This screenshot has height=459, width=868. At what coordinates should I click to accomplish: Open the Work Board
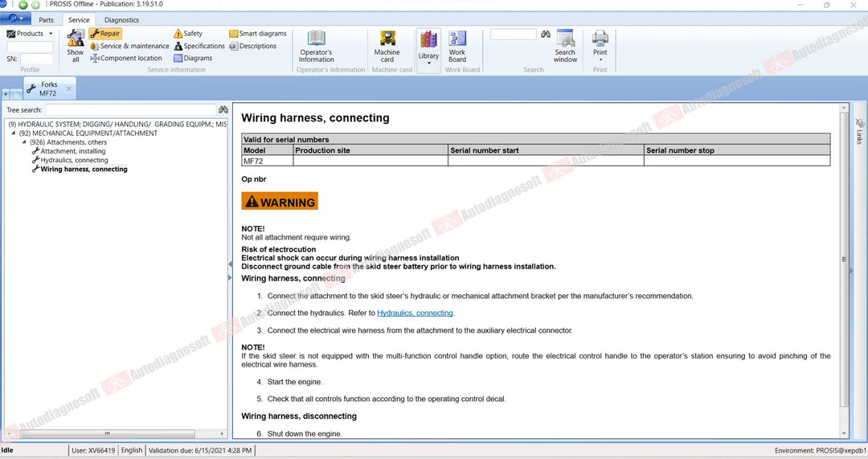pyautogui.click(x=457, y=46)
